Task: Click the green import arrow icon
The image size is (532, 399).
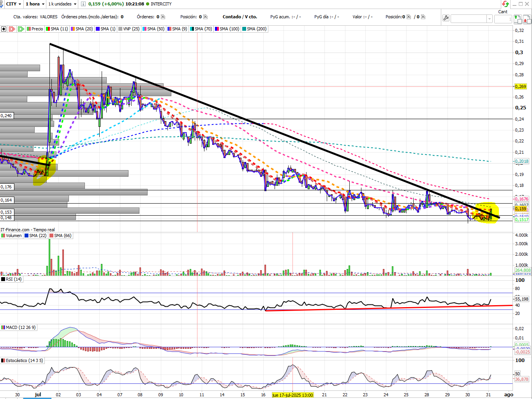Action: pyautogui.click(x=21, y=29)
